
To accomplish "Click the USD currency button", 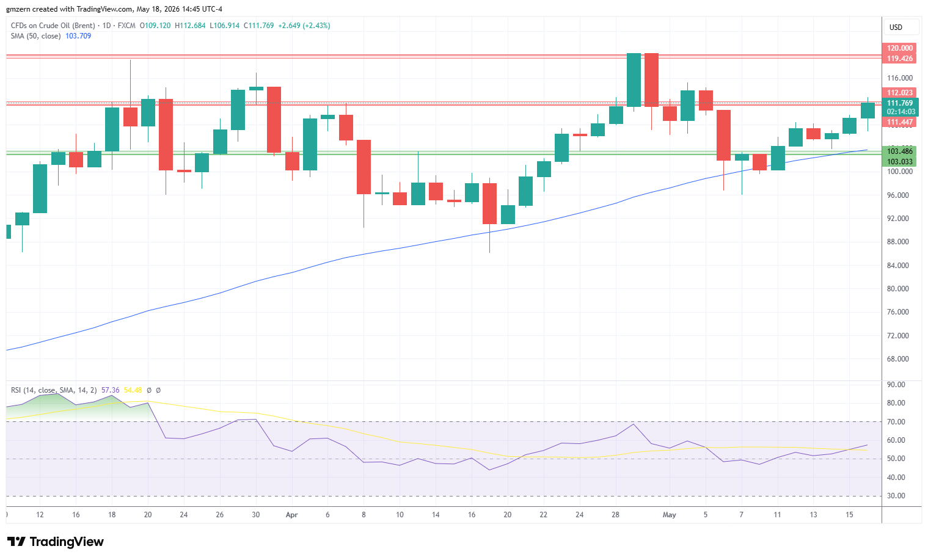I will pyautogui.click(x=901, y=27).
